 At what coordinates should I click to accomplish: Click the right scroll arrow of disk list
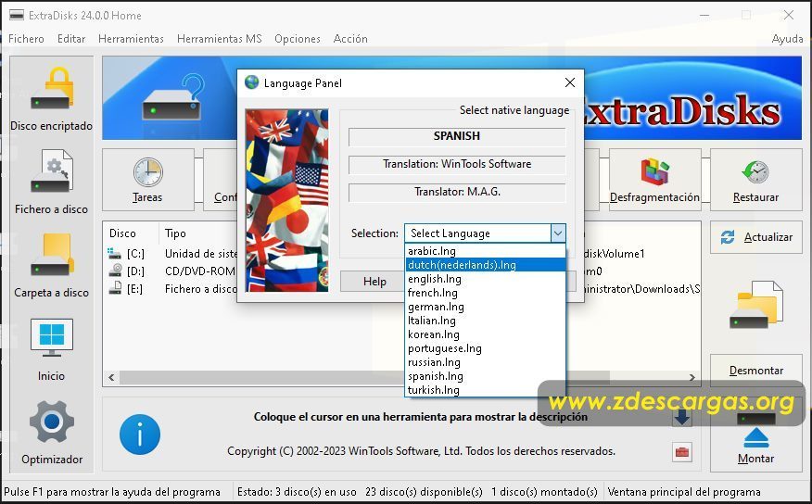click(x=691, y=378)
